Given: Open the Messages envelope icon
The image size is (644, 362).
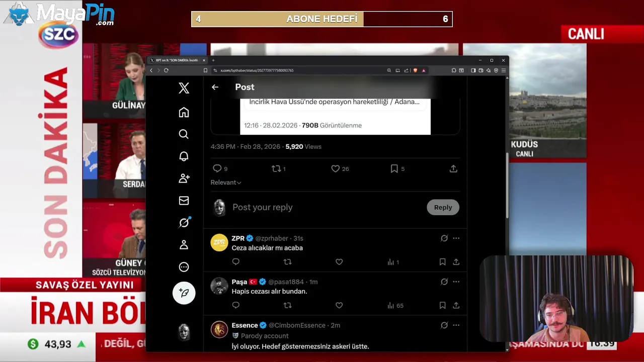Looking at the screenshot, I should (x=184, y=201).
